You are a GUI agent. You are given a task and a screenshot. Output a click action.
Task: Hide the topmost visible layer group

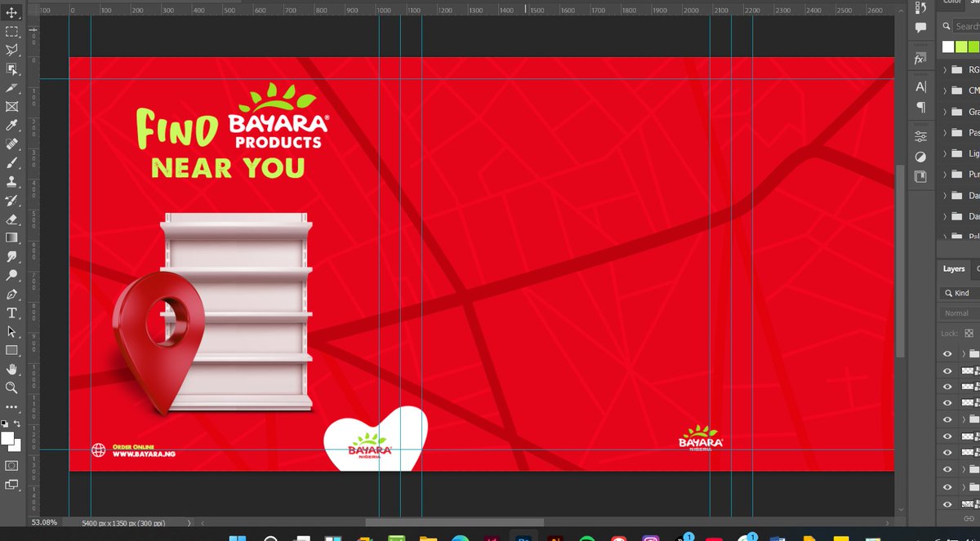click(x=947, y=353)
